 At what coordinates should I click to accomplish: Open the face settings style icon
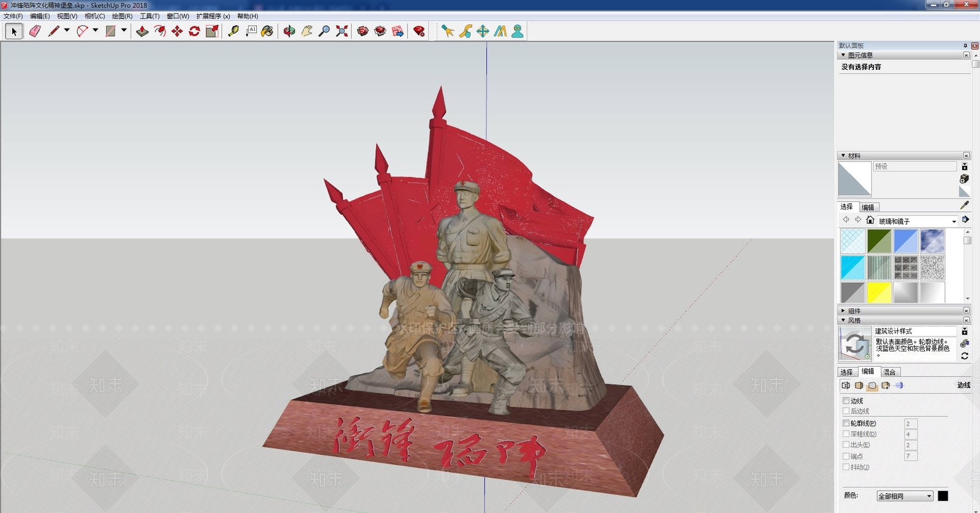859,386
